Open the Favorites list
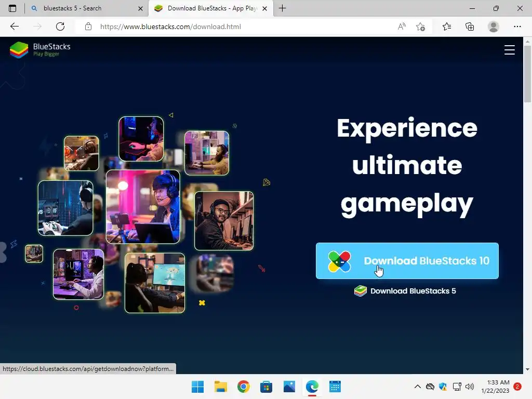This screenshot has height=399, width=532. pos(447,26)
